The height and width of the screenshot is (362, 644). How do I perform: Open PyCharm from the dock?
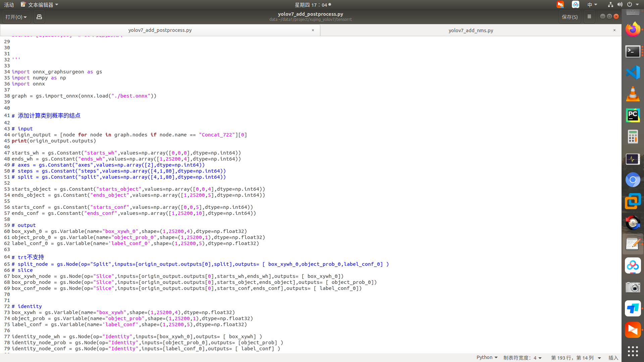(x=633, y=115)
